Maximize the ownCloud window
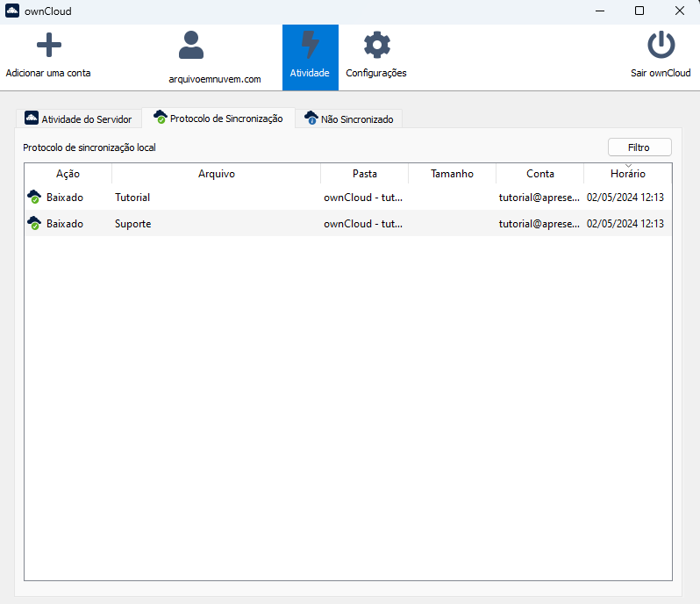Image resolution: width=700 pixels, height=604 pixels. click(x=639, y=11)
